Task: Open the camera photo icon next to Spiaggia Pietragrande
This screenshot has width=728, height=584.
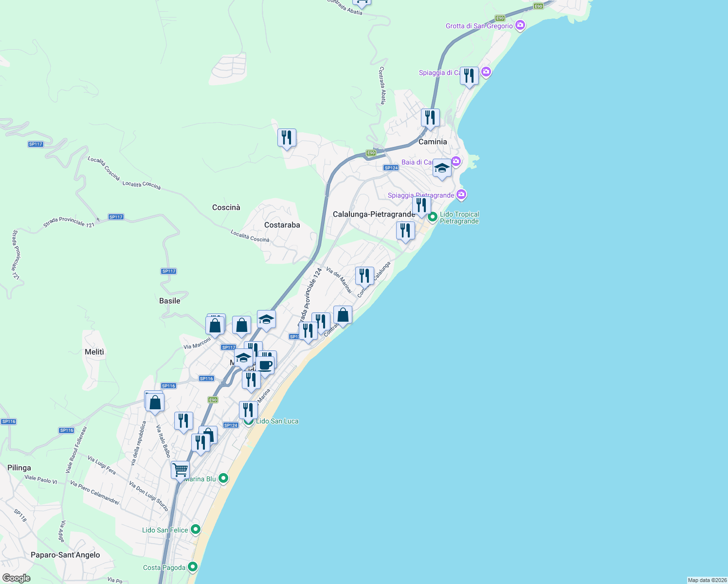Action: [x=461, y=194]
